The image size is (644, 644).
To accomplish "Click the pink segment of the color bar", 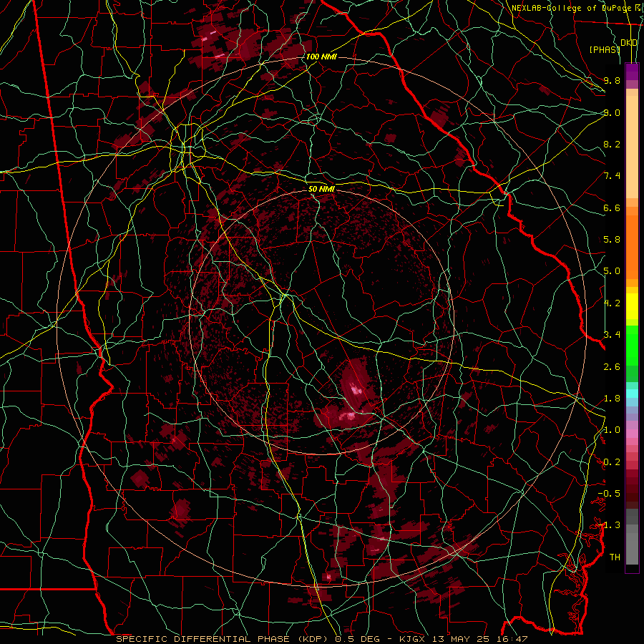I will [632, 434].
